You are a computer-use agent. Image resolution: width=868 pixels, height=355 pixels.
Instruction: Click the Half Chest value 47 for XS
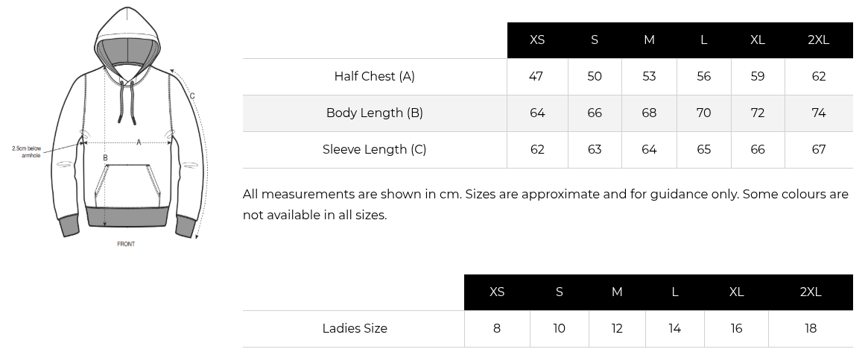(536, 76)
